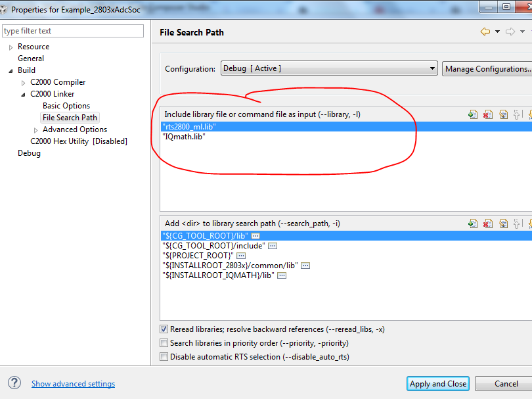Open variable browser for INSTALLROOT_IQMATH entry
Screen dimensions: 532x399
click(x=282, y=275)
